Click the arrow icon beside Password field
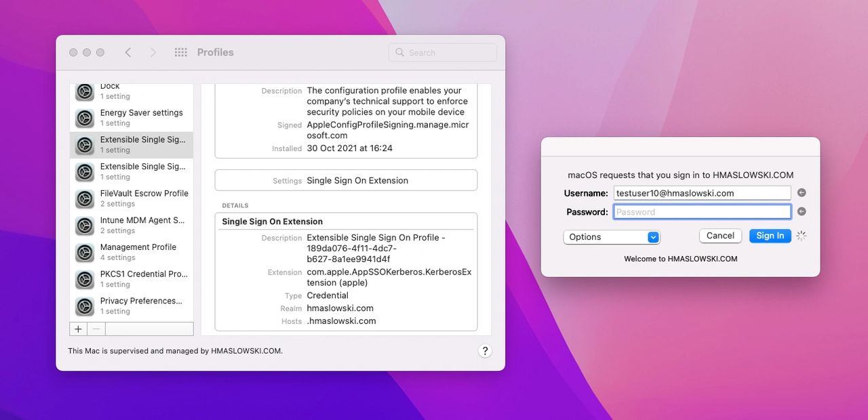The height and width of the screenshot is (420, 868). [802, 212]
